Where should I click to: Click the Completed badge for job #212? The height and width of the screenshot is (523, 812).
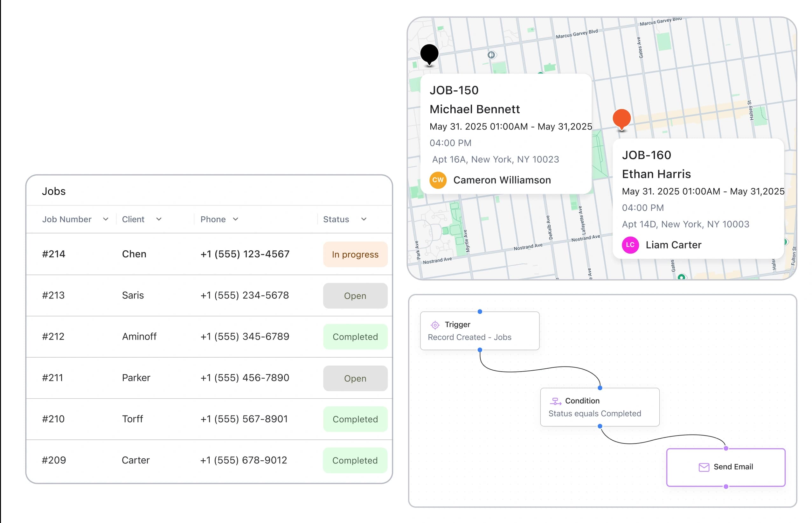coord(355,337)
